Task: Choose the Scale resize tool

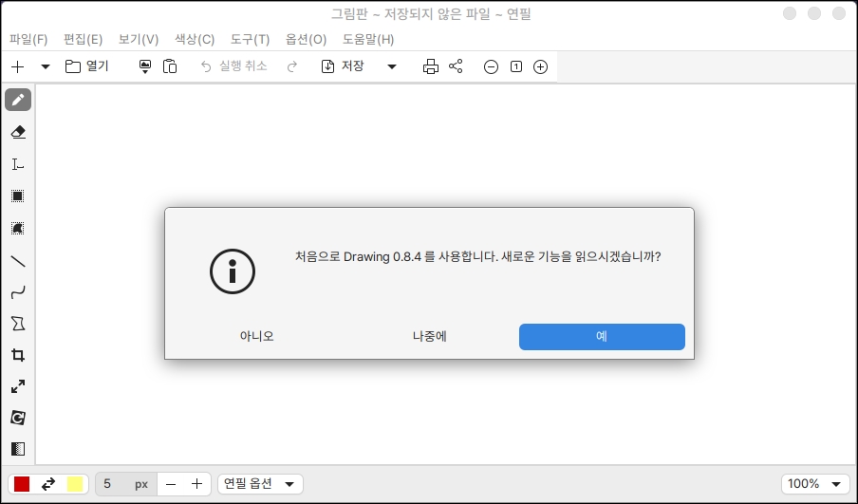Action: pyautogui.click(x=18, y=386)
